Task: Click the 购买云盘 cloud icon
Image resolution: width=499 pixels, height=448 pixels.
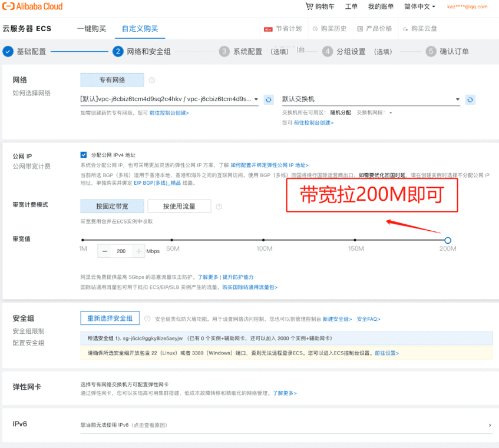Action: [x=405, y=29]
